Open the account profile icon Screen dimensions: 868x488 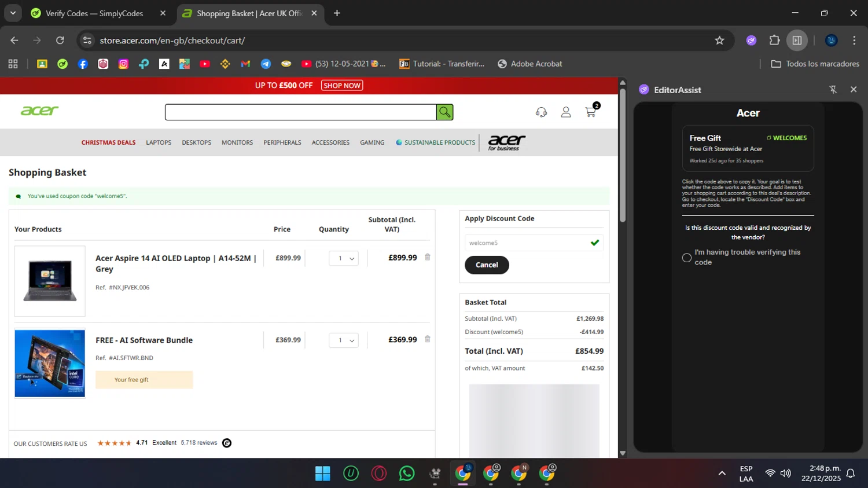[566, 112]
